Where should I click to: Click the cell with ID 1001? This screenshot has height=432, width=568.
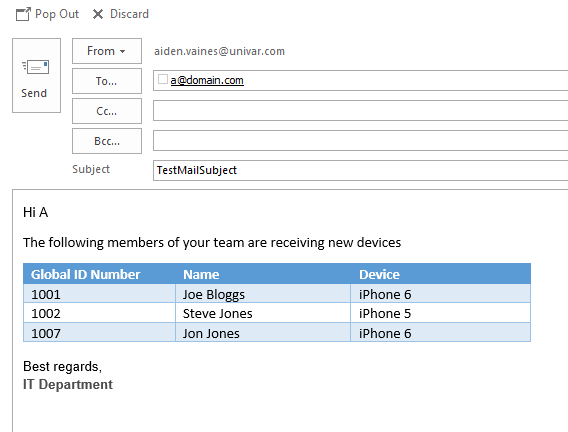tap(99, 294)
